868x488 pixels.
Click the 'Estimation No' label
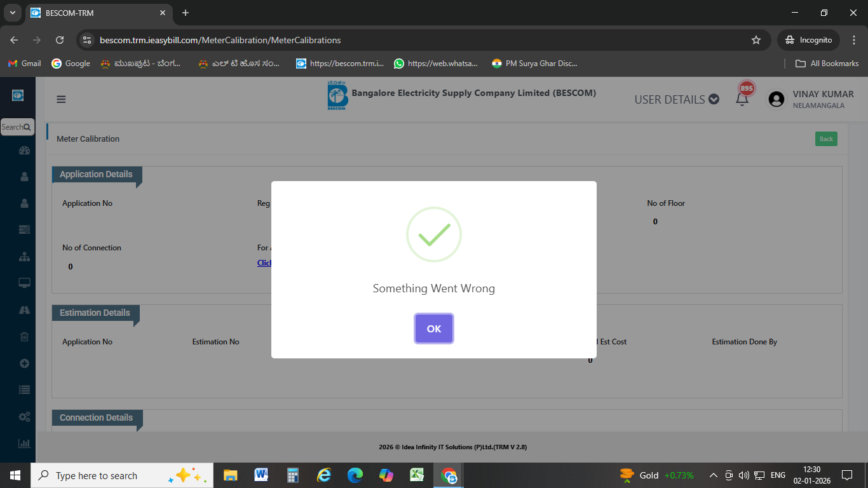pos(216,342)
